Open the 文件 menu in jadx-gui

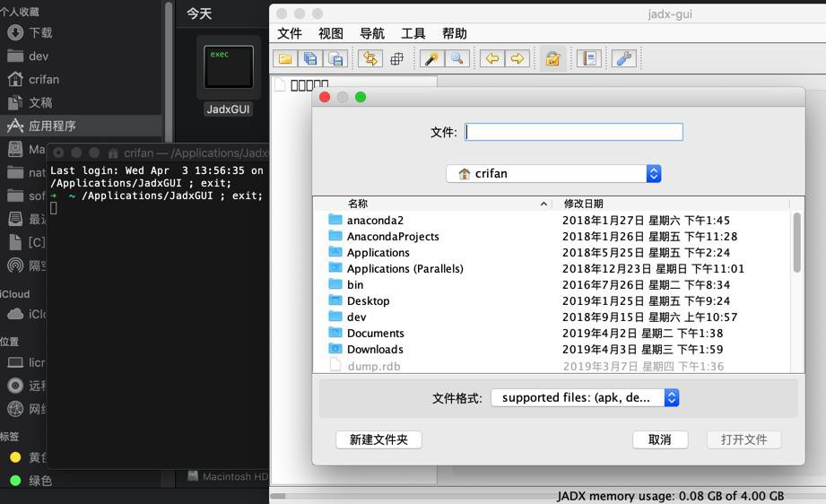point(290,34)
